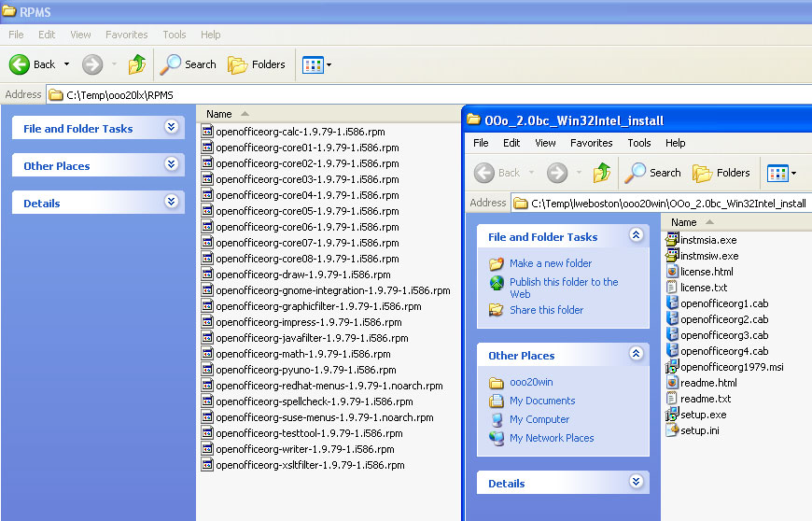The width and height of the screenshot is (812, 521).
Task: Click the Up folder icon in RPMS window
Action: click(137, 64)
